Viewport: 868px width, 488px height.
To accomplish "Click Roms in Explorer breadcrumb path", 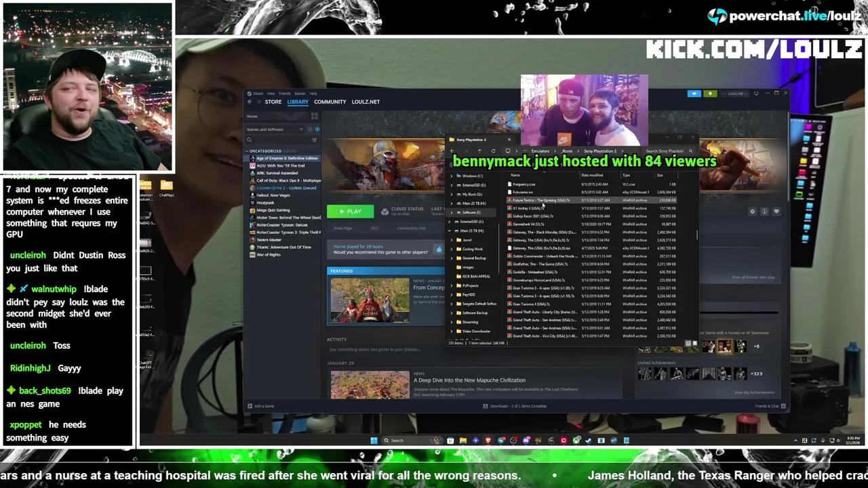I will [567, 151].
